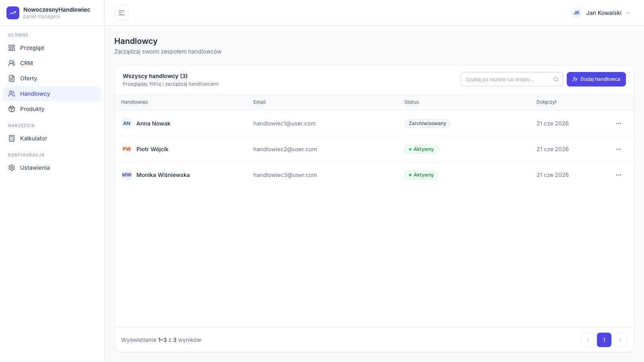Click the CRM contacts icon
Image resolution: width=644 pixels, height=362 pixels.
coord(12,63)
